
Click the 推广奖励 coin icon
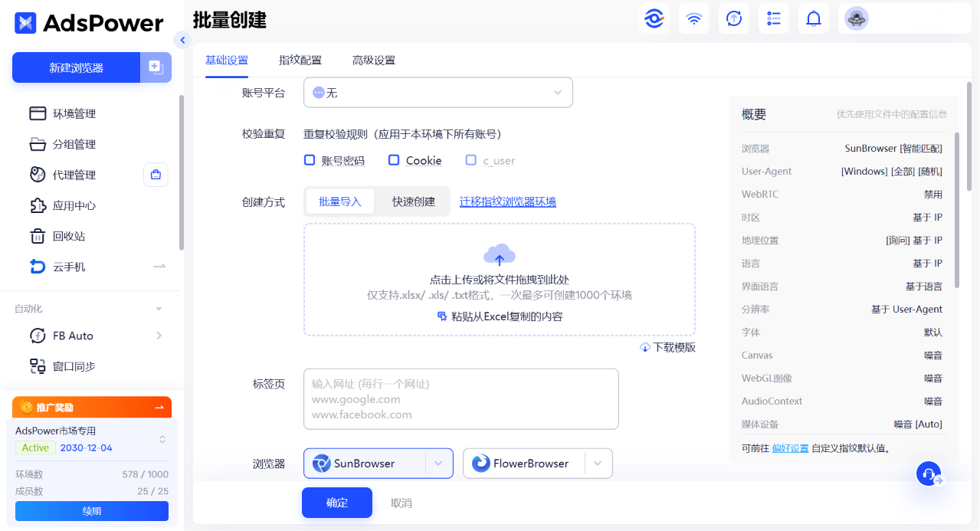[26, 408]
